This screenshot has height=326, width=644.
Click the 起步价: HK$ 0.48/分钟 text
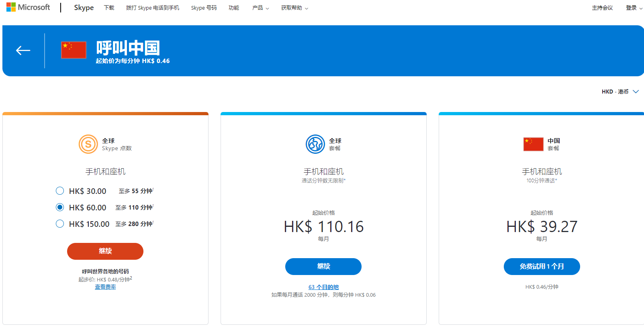coord(105,279)
